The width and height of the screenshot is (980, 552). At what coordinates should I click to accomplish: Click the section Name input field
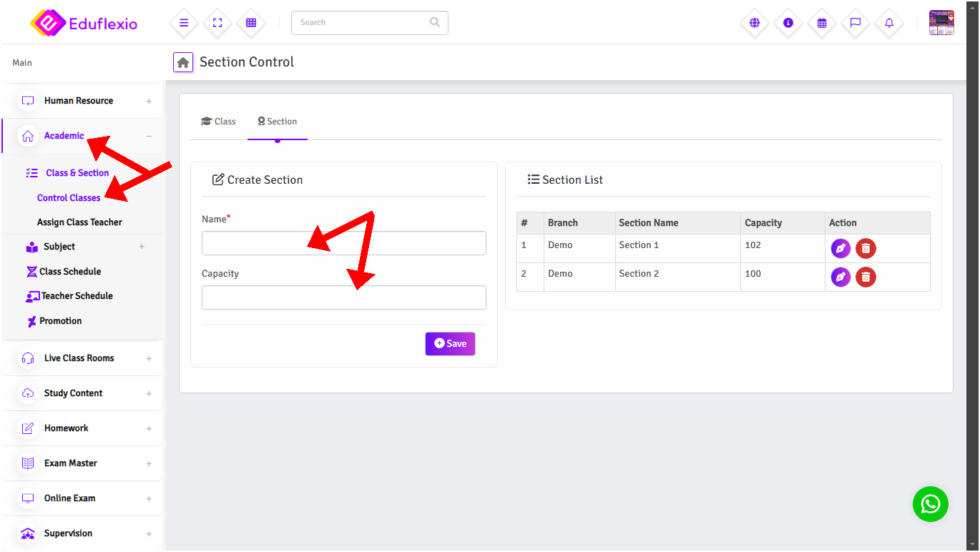pos(343,243)
